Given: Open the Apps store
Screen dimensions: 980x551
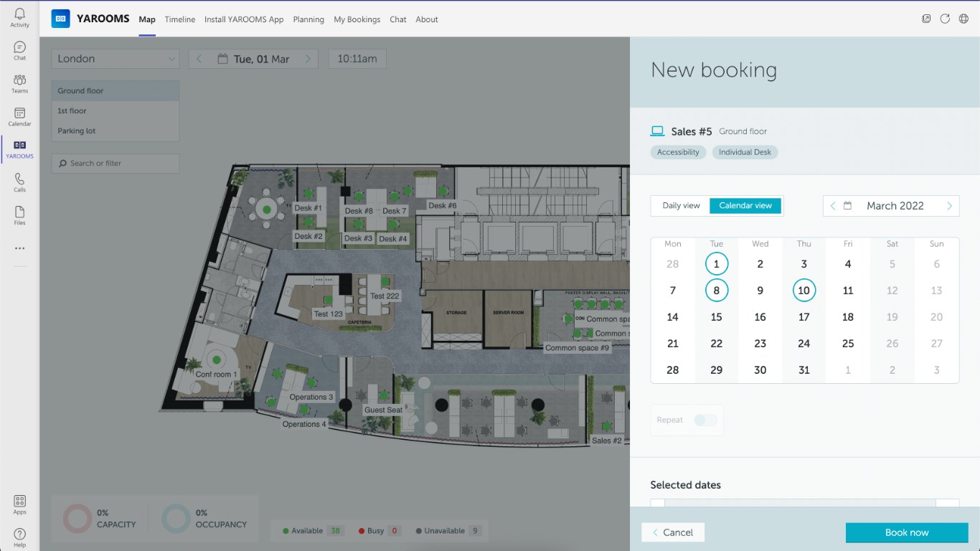Looking at the screenshot, I should tap(19, 504).
